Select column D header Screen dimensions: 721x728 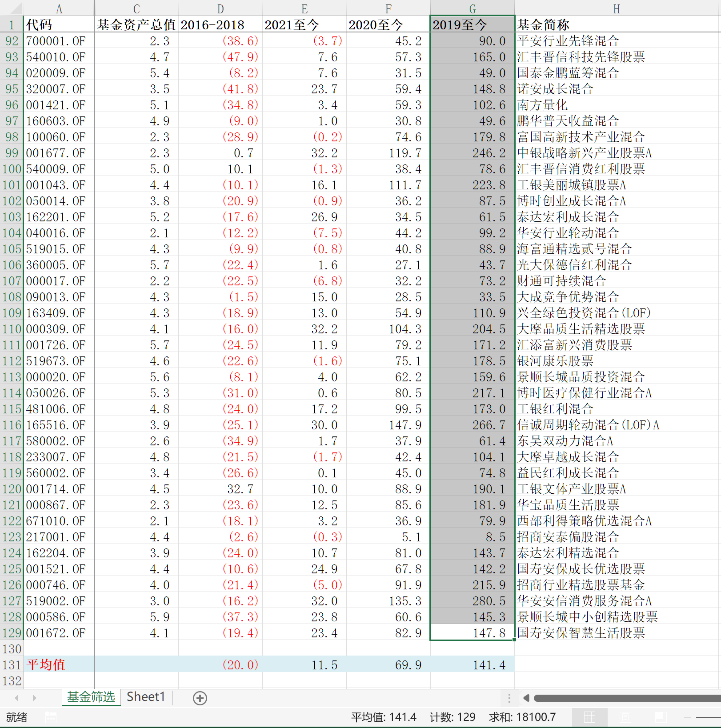click(x=220, y=8)
